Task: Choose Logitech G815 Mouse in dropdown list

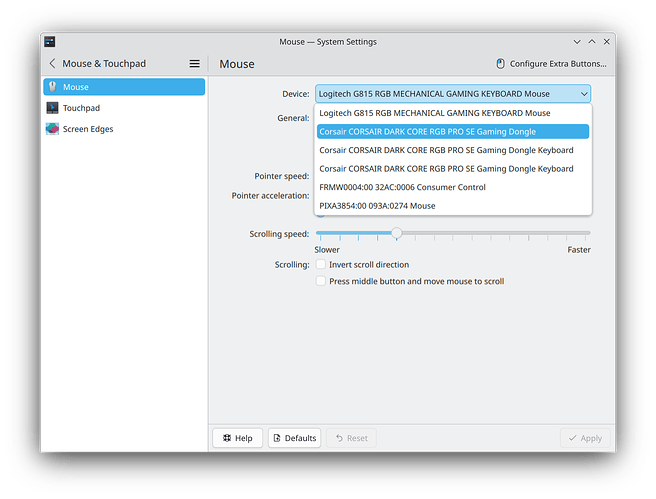Action: tap(453, 113)
